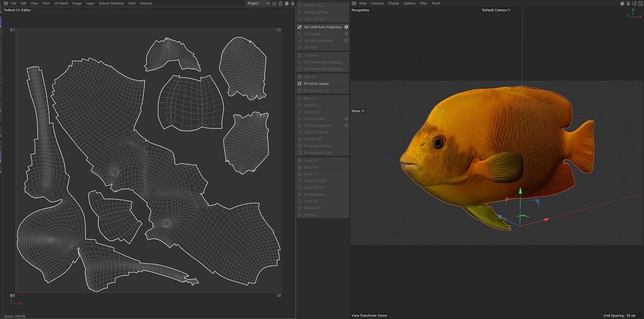
Task: Click the Mirror V command
Action: point(323,105)
